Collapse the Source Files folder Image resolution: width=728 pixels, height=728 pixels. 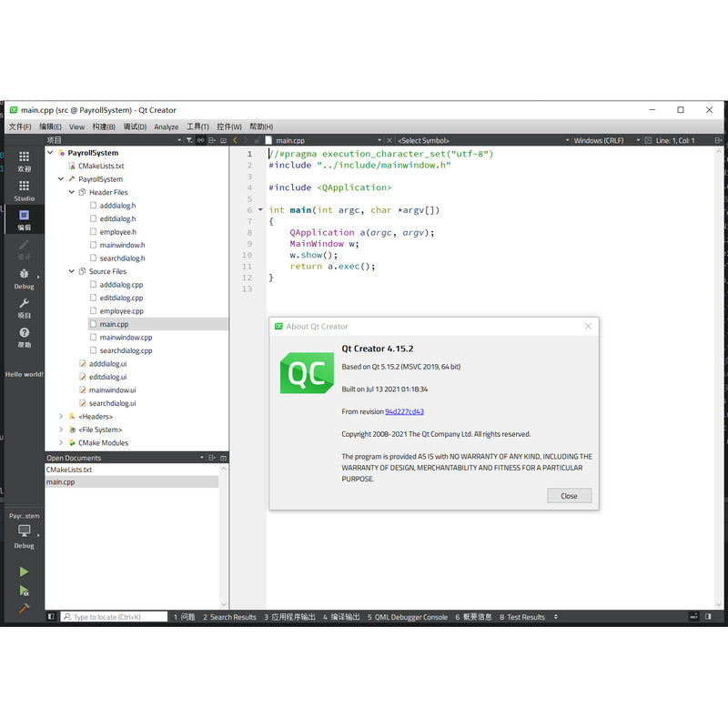tap(72, 271)
